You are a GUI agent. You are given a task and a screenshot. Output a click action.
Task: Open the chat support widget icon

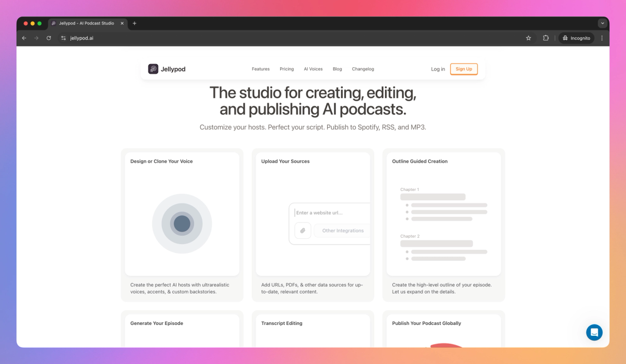(594, 332)
